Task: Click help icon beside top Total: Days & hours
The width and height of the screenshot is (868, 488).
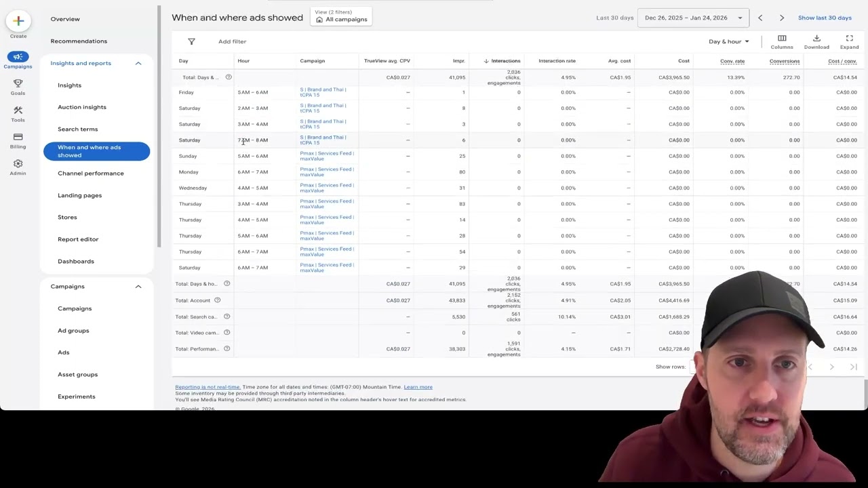Action: [229, 77]
